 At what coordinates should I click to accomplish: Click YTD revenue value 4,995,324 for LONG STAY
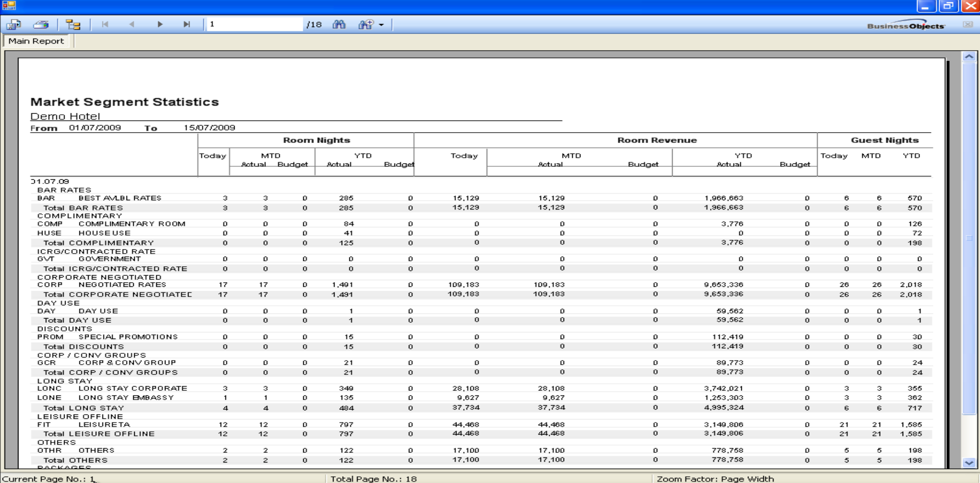coord(723,408)
